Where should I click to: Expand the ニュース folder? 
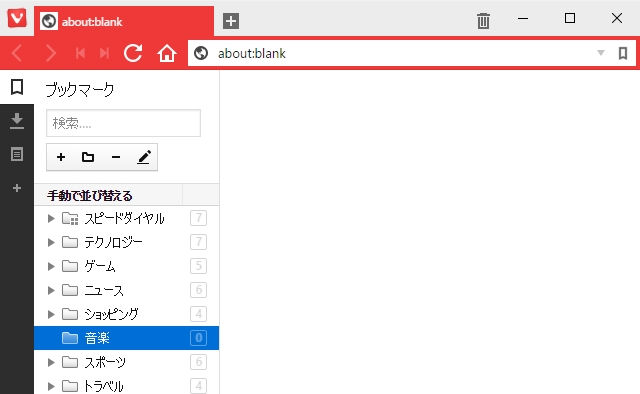(x=51, y=290)
